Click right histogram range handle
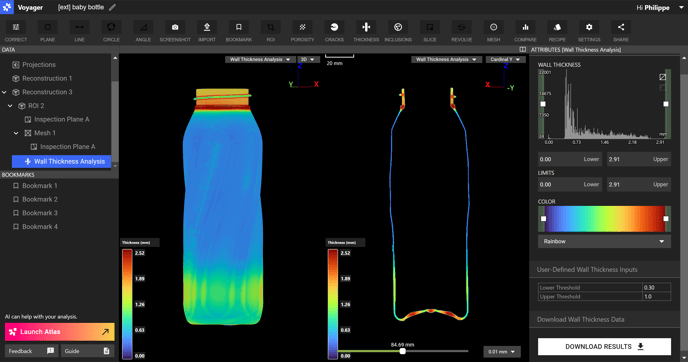The width and height of the screenshot is (688, 362). pyautogui.click(x=666, y=104)
